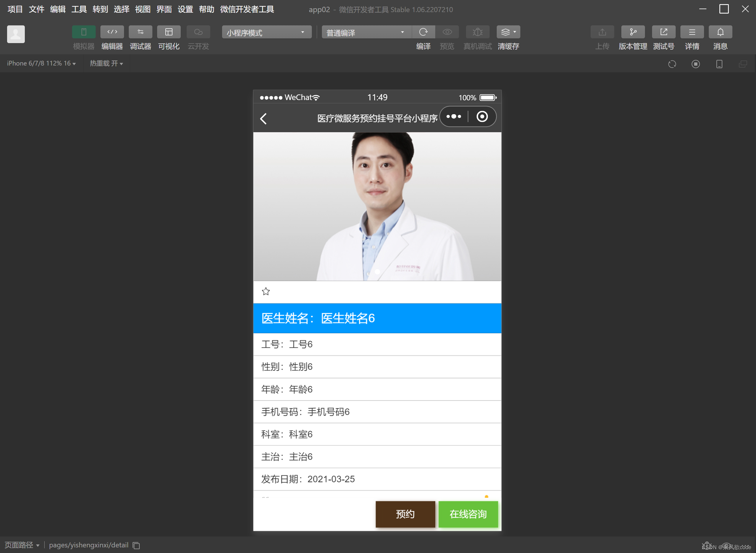Click the notification bell messages icon

tap(720, 32)
